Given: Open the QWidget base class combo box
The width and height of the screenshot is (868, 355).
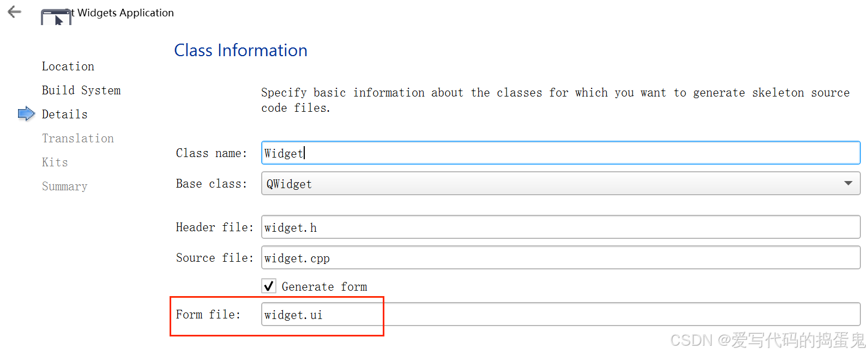Looking at the screenshot, I should (560, 183).
